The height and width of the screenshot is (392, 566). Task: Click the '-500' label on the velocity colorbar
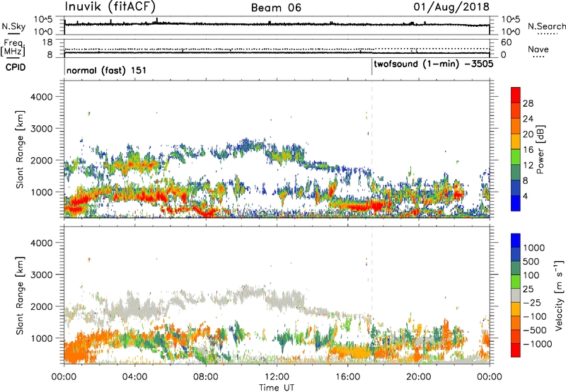pyautogui.click(x=535, y=330)
